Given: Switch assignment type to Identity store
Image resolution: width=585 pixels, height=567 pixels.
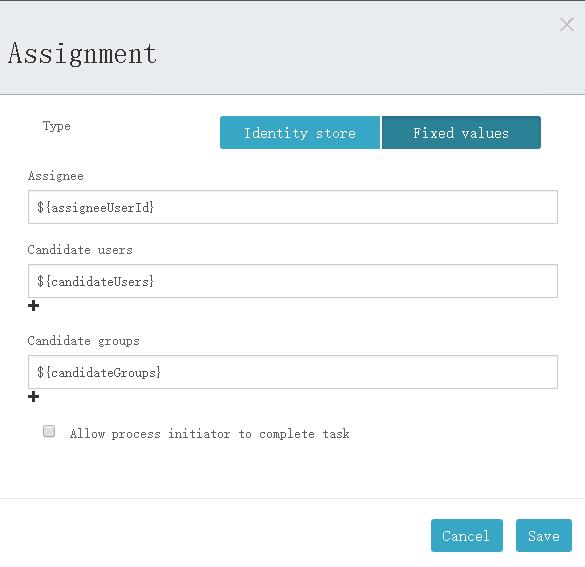Looking at the screenshot, I should pyautogui.click(x=300, y=133).
